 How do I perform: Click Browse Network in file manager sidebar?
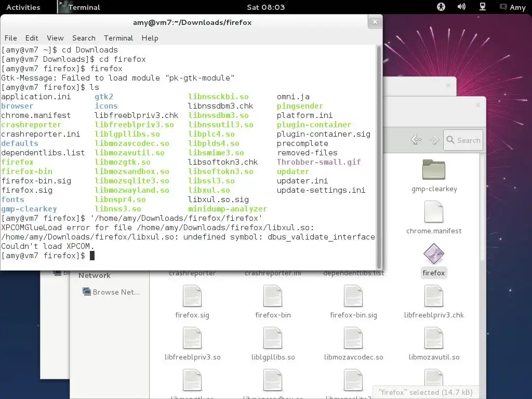(x=111, y=292)
